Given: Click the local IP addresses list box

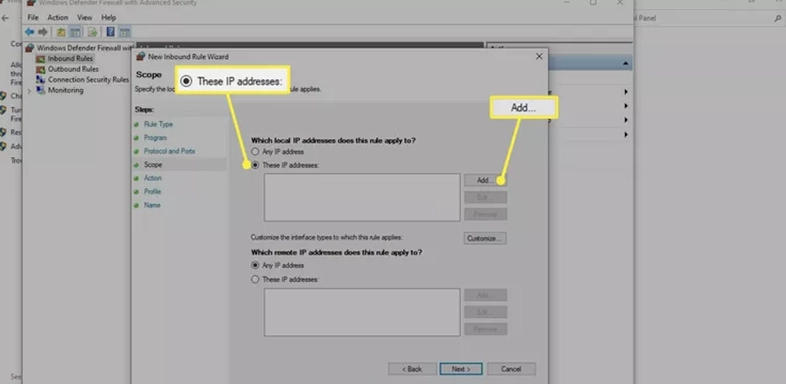Looking at the screenshot, I should click(362, 198).
